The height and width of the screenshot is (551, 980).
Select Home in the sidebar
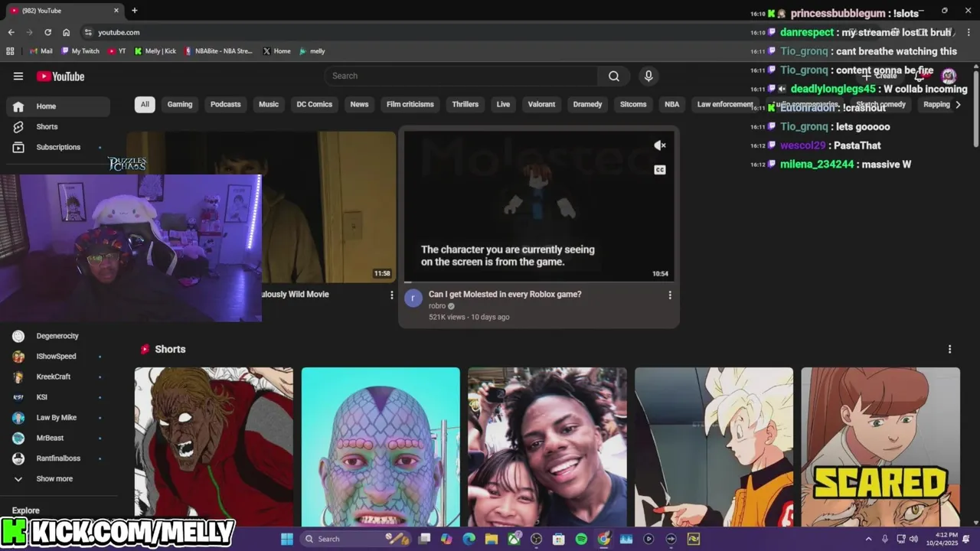tap(58, 106)
